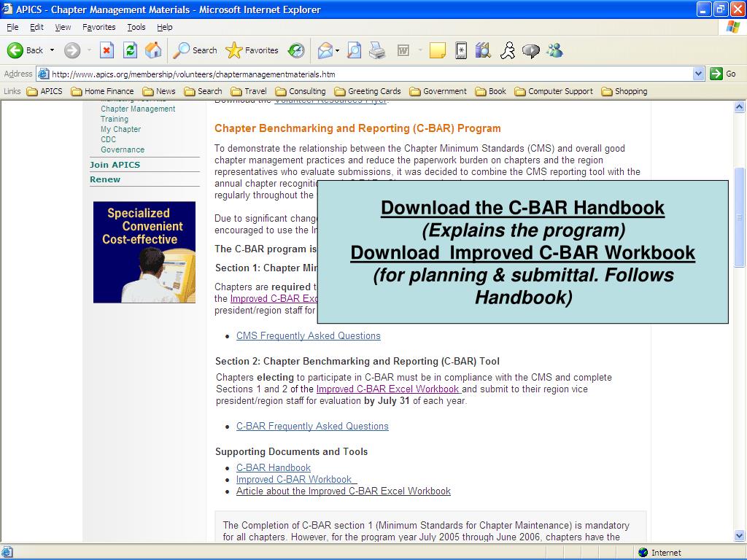Open the Edit button dropdown arrow

(420, 50)
